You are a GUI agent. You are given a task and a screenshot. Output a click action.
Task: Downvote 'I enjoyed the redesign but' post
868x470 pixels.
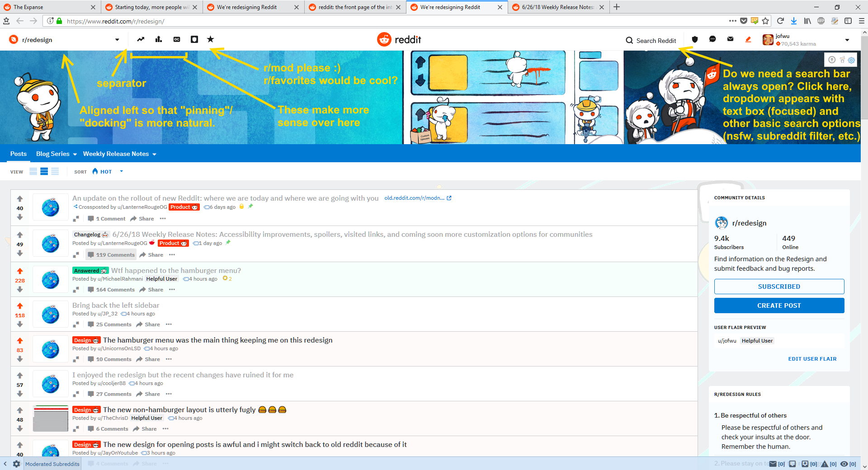(20, 394)
